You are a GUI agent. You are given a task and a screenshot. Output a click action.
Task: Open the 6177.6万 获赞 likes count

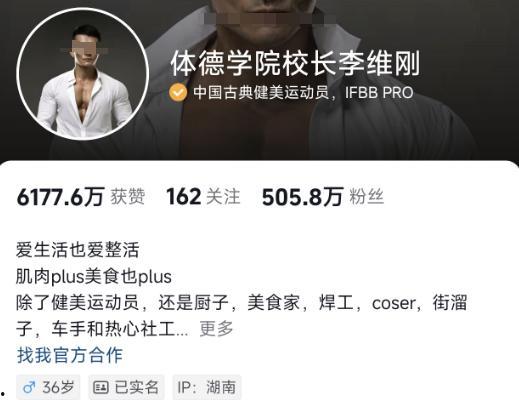point(81,197)
